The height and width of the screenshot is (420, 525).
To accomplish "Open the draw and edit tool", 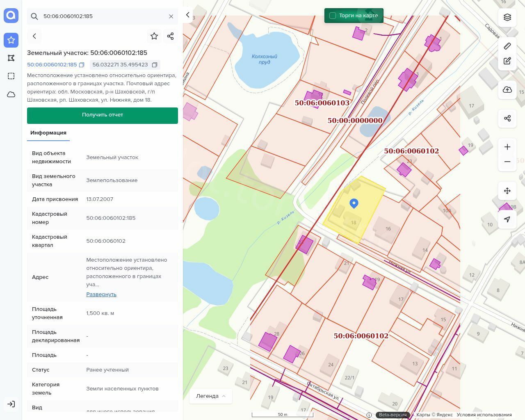I will click(507, 61).
